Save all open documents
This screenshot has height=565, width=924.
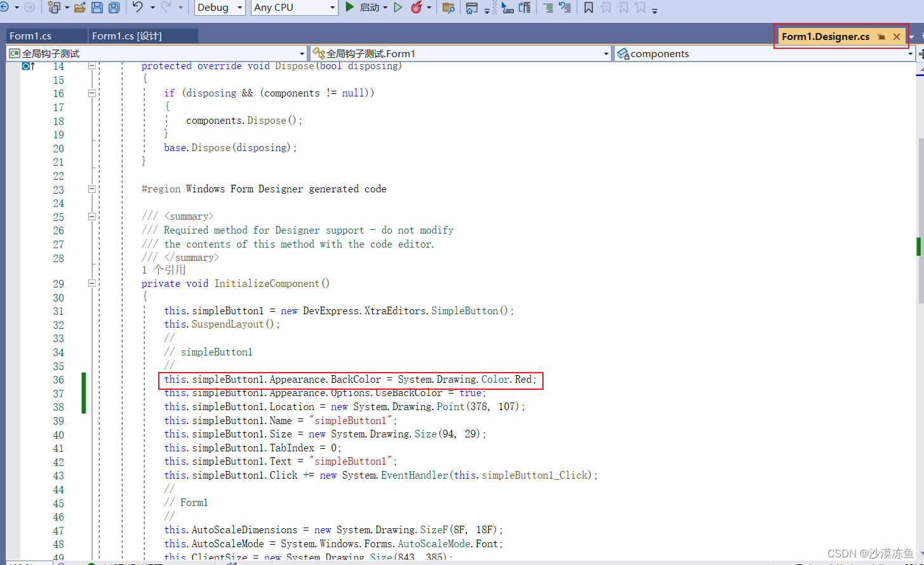point(113,8)
